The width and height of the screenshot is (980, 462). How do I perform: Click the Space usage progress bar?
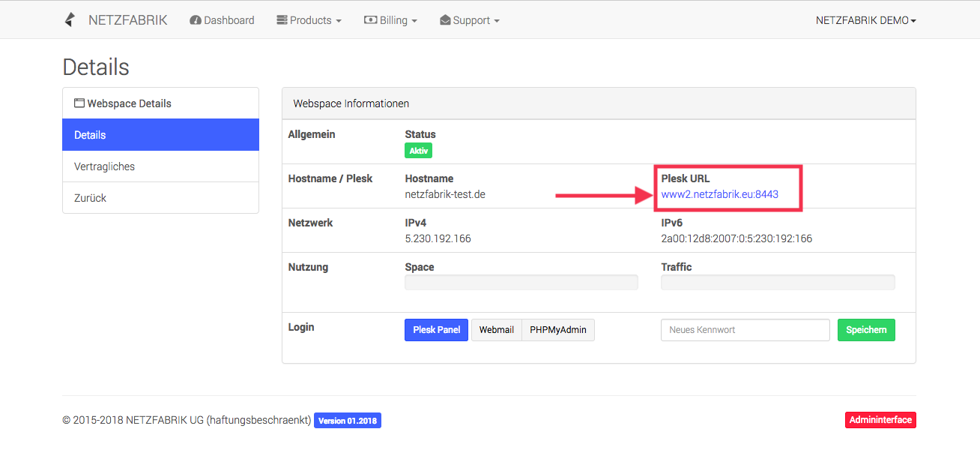pos(521,282)
